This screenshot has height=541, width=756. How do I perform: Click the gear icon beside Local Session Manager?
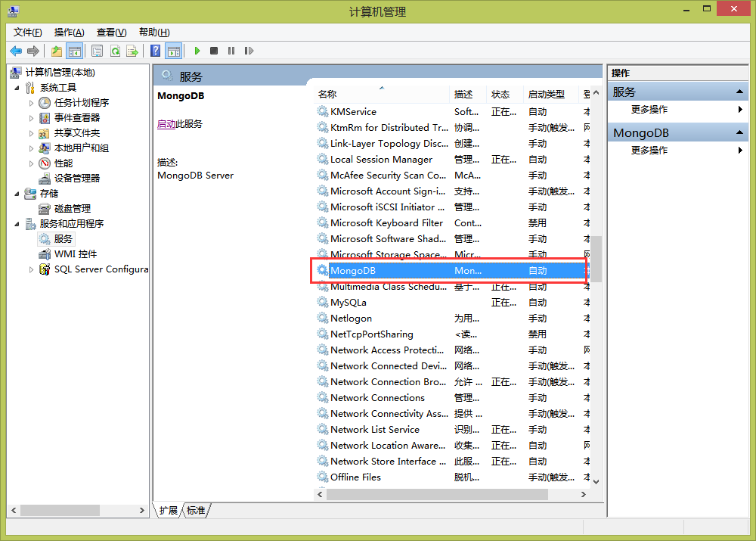click(323, 159)
